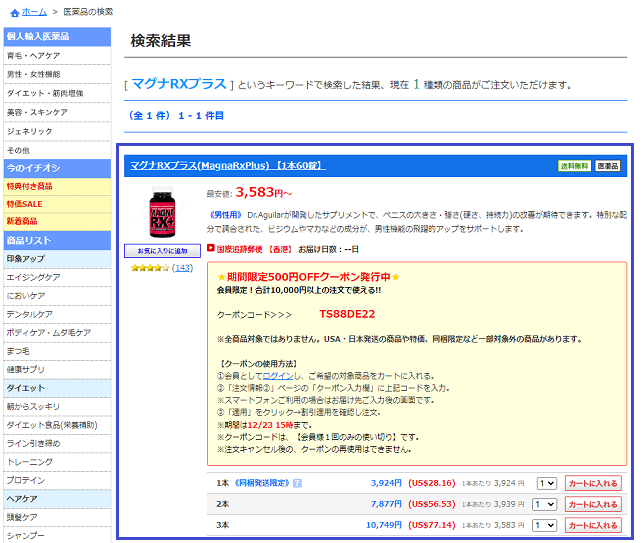This screenshot has width=640, height=543.
Task: Open マグナRXプラス(MagnaRxPlus) product title link
Action: click(x=228, y=165)
